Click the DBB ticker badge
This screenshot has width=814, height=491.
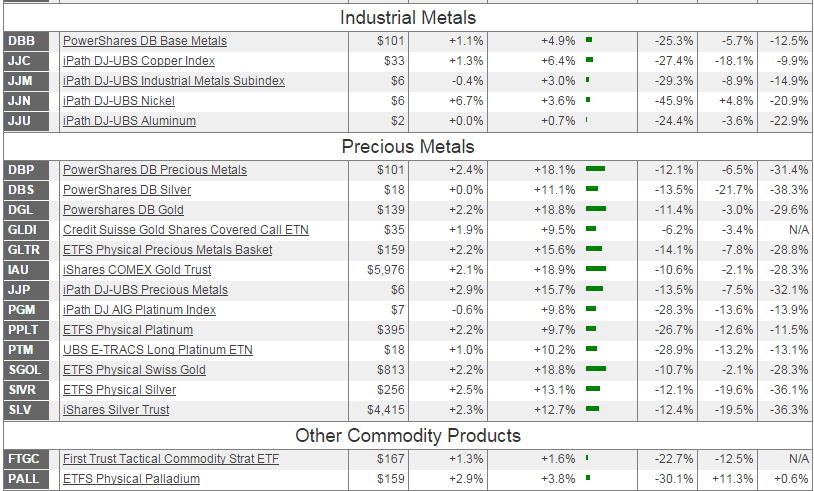21,41
